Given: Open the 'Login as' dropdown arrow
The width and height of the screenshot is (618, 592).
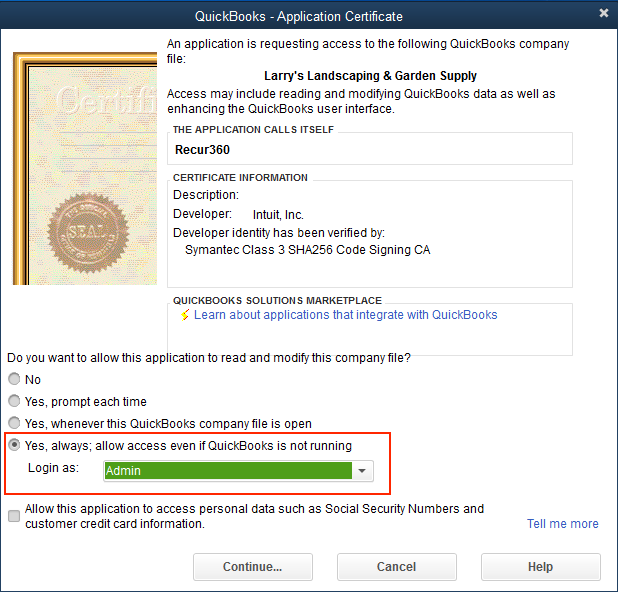Looking at the screenshot, I should coord(362,471).
